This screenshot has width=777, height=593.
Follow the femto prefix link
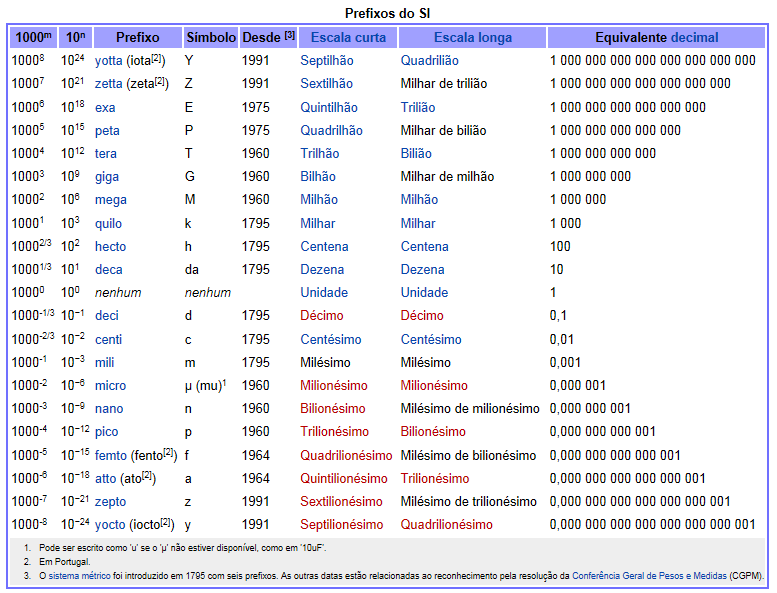111,455
